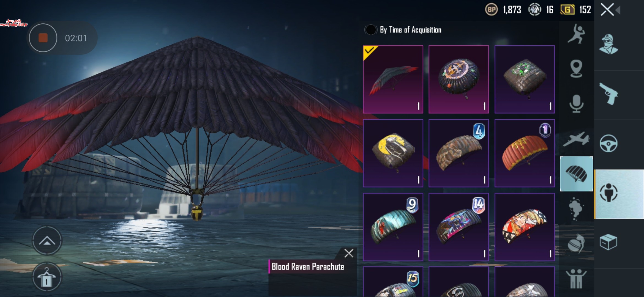Open the emote category icon
This screenshot has height=297, width=644.
(x=576, y=34)
